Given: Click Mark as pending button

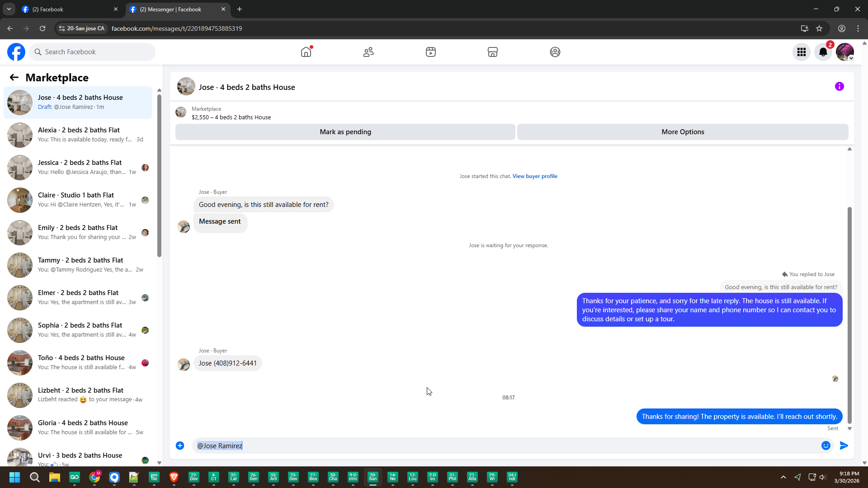Looking at the screenshot, I should 345,132.
